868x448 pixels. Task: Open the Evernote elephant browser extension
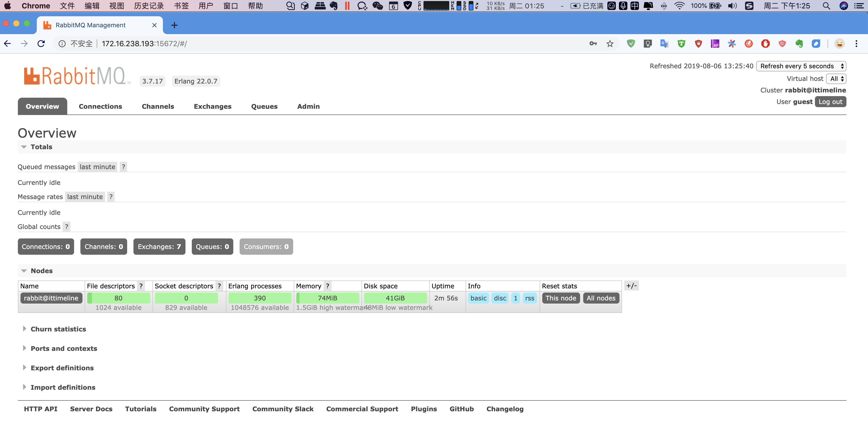pyautogui.click(x=799, y=43)
